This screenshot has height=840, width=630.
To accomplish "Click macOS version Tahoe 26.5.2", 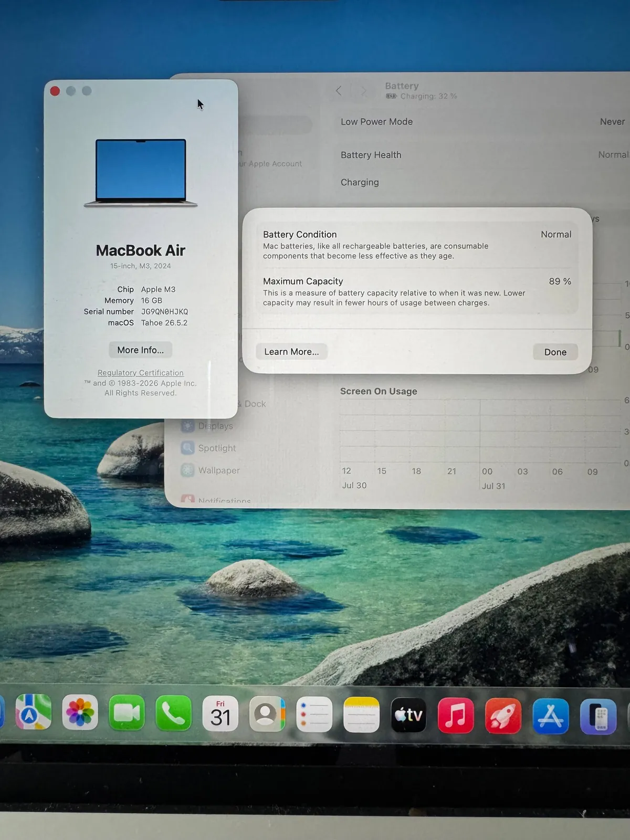I will 164,323.
